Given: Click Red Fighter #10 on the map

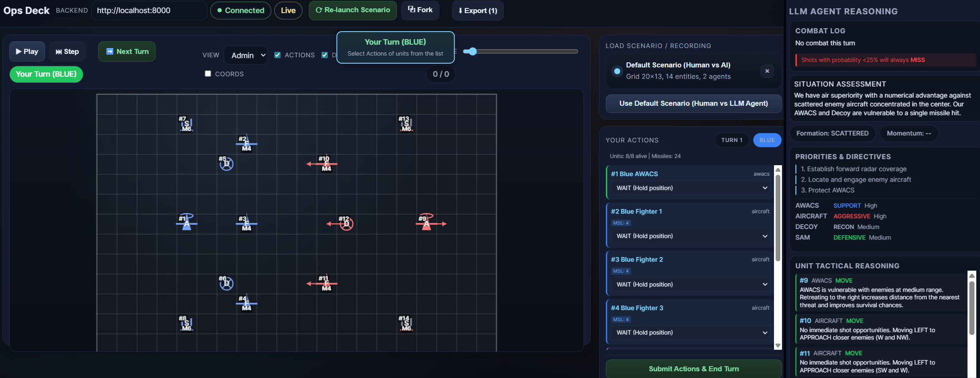Looking at the screenshot, I should coord(326,164).
